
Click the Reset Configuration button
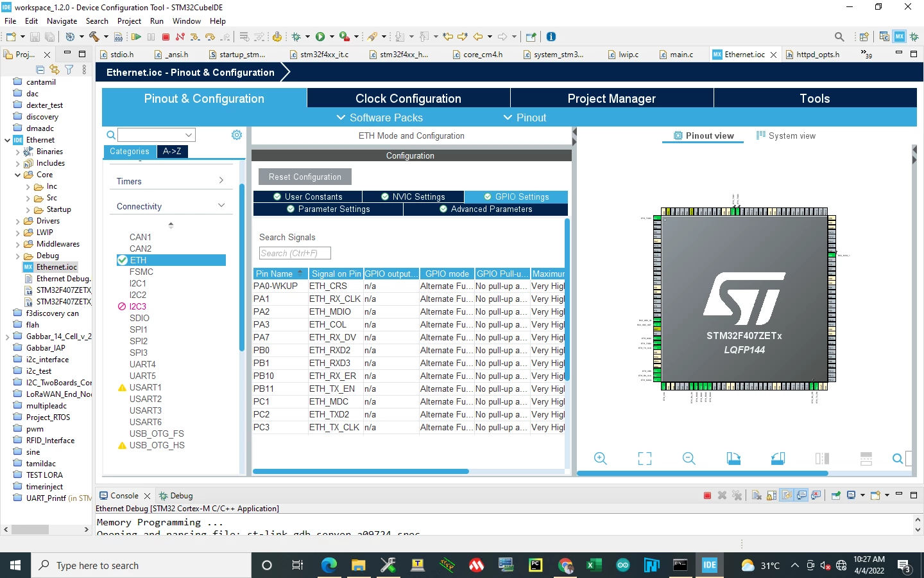pyautogui.click(x=305, y=177)
